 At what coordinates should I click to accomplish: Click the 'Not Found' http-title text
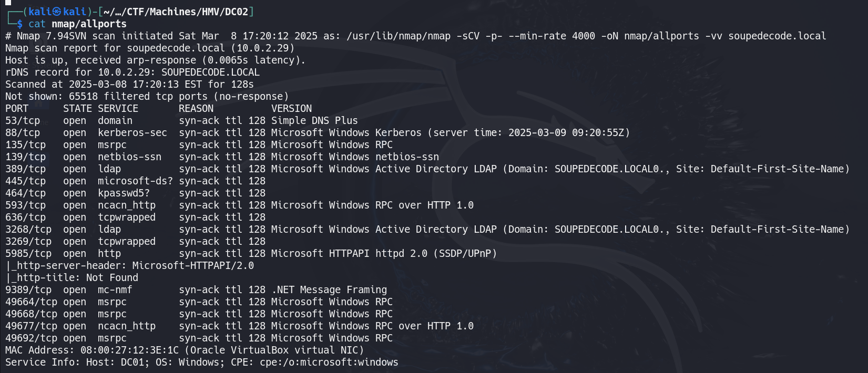click(112, 277)
